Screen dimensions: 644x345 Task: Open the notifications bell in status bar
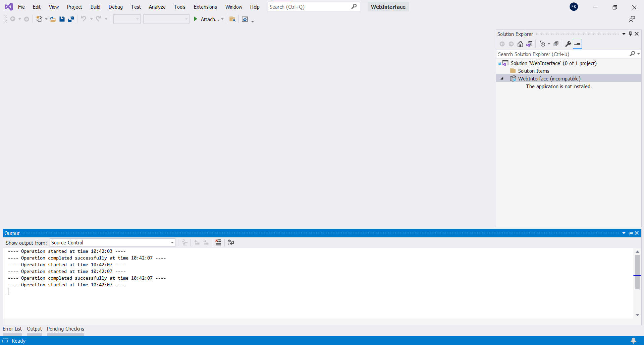(x=633, y=341)
